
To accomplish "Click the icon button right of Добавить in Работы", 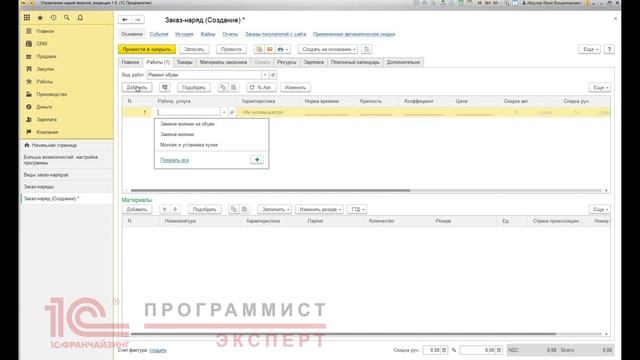I will click(x=164, y=87).
